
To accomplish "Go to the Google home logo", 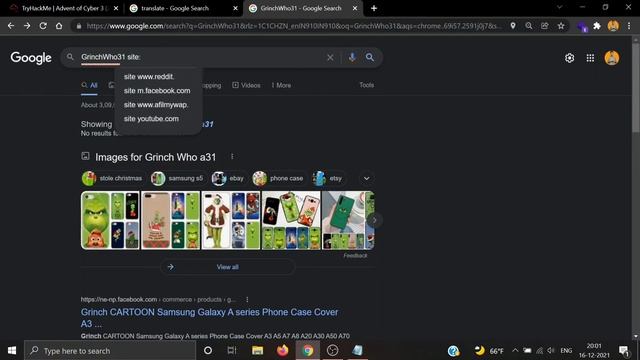I will (31, 58).
